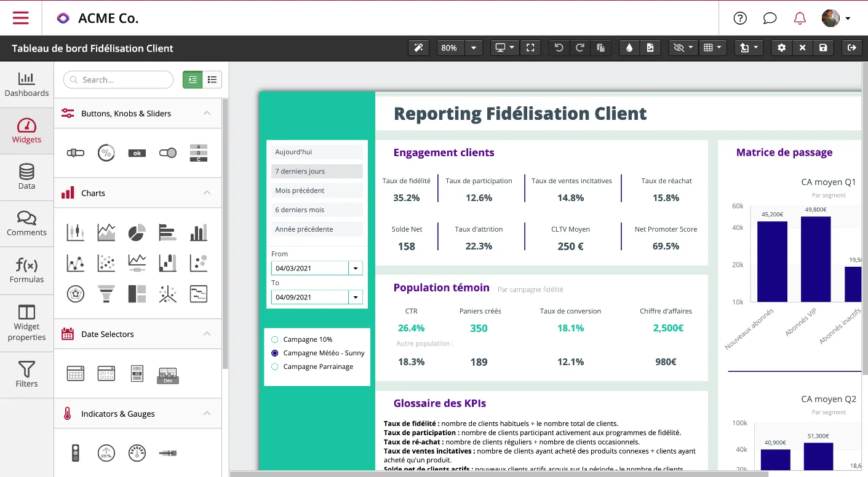Open the hamburger main menu

21,18
